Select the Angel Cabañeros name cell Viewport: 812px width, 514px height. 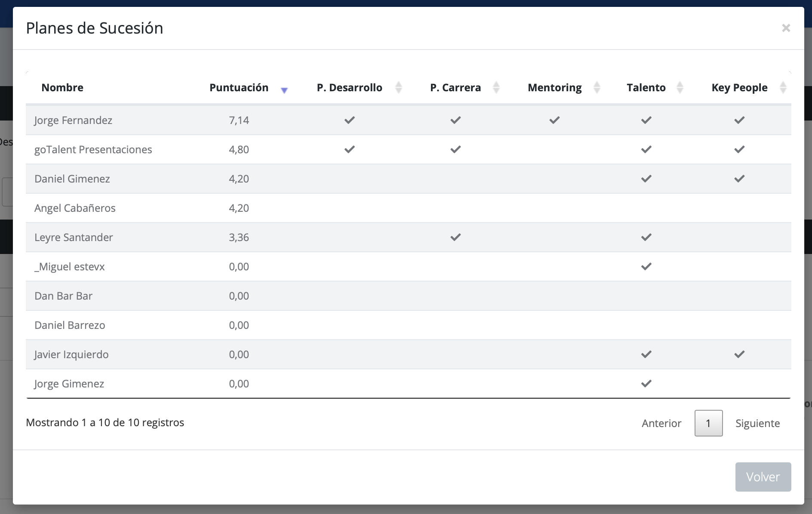pos(75,208)
